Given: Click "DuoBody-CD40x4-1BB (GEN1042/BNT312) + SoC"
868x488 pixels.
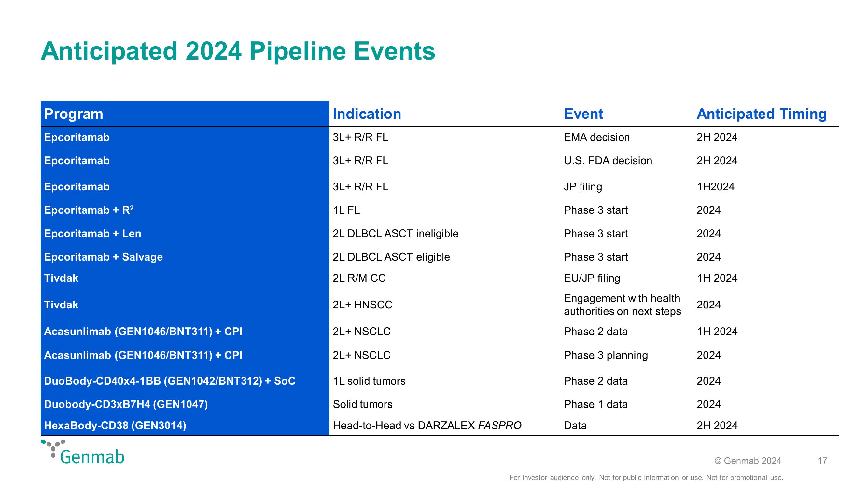Looking at the screenshot, I should 170,381.
